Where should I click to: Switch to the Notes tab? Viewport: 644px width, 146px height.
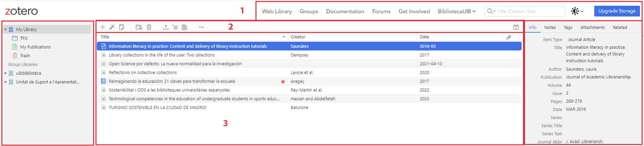[x=550, y=28]
